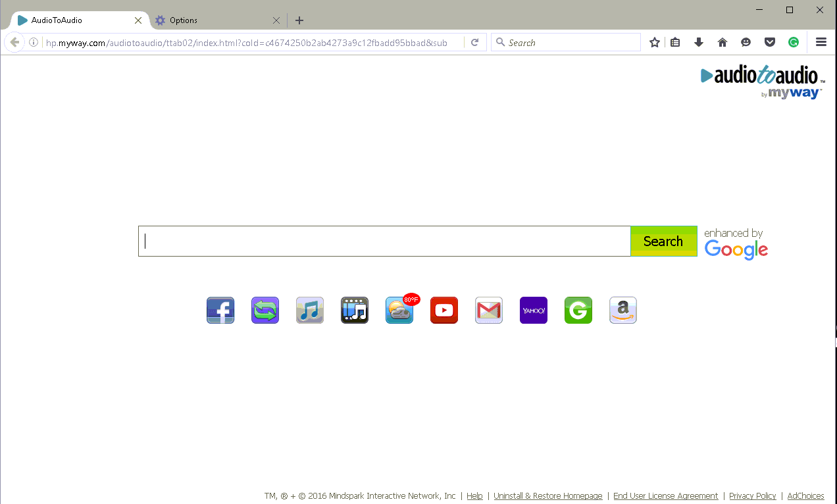Click the enhanced by Google logo
This screenshot has width=837, height=504.
[x=736, y=244]
